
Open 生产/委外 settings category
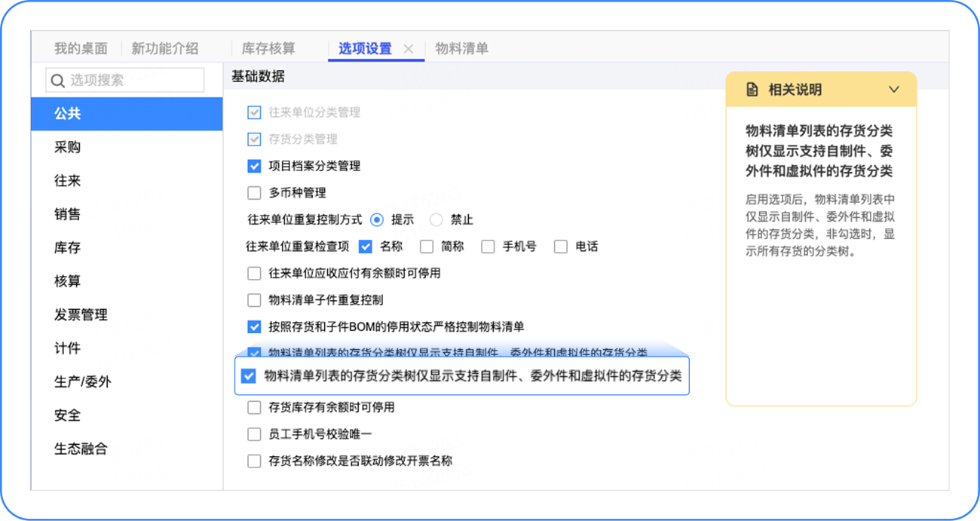tap(127, 382)
